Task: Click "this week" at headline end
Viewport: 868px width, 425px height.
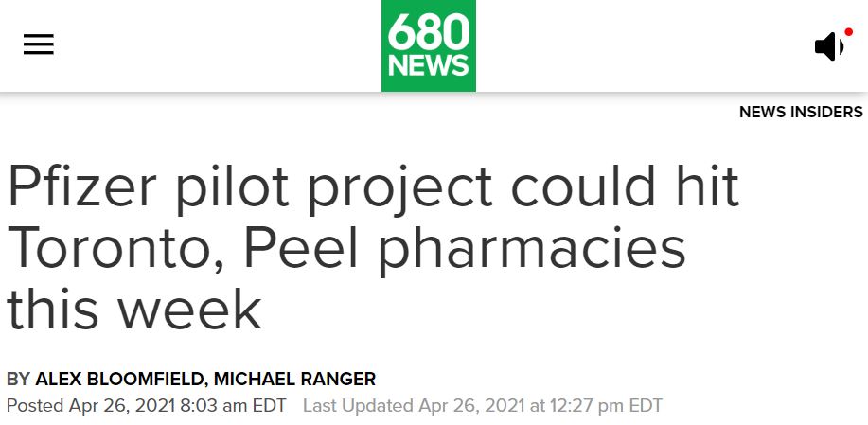Action: pyautogui.click(x=133, y=309)
